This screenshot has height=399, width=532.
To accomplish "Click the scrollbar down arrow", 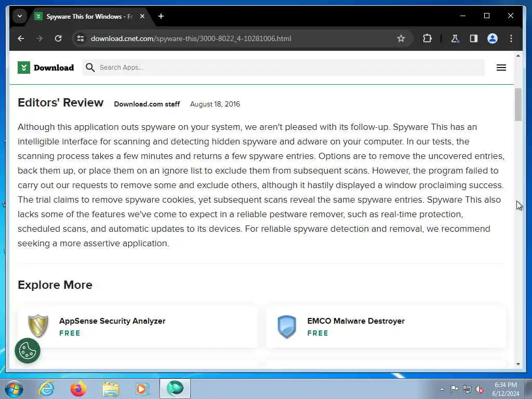I will 518,364.
